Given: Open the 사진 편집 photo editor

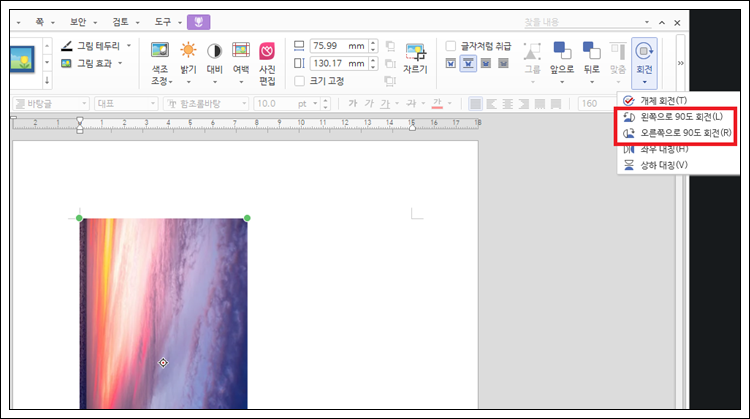Looking at the screenshot, I should pos(267,63).
